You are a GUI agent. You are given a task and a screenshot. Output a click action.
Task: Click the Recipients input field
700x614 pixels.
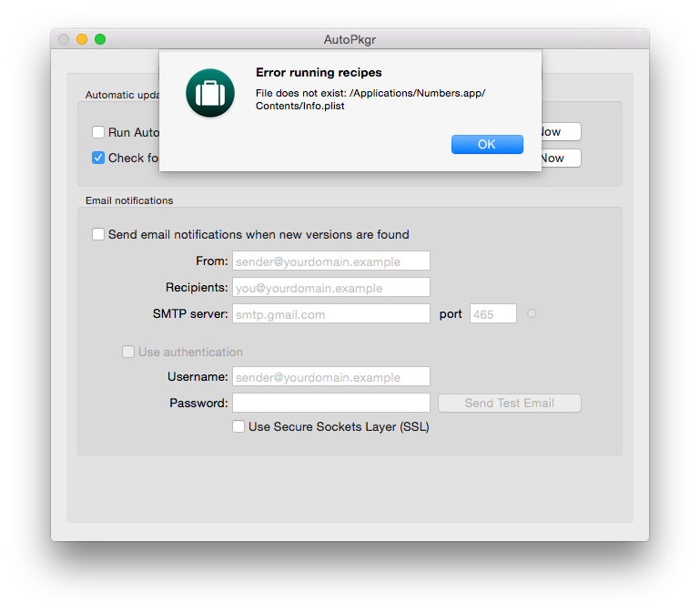pyautogui.click(x=330, y=287)
